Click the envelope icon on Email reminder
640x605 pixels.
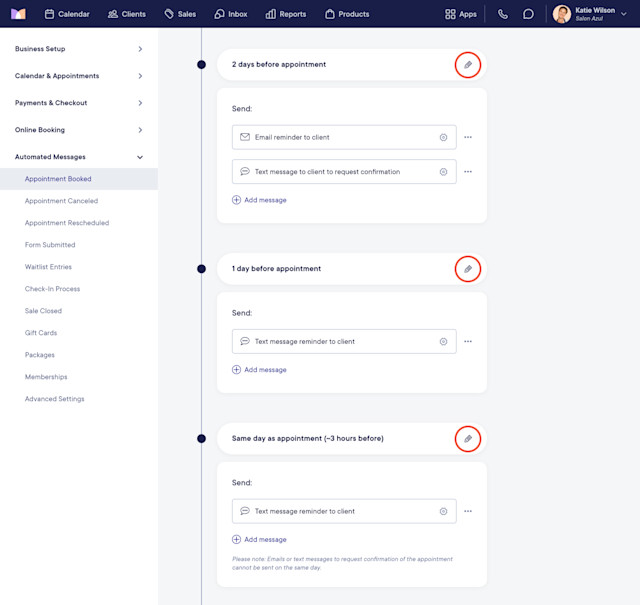245,137
